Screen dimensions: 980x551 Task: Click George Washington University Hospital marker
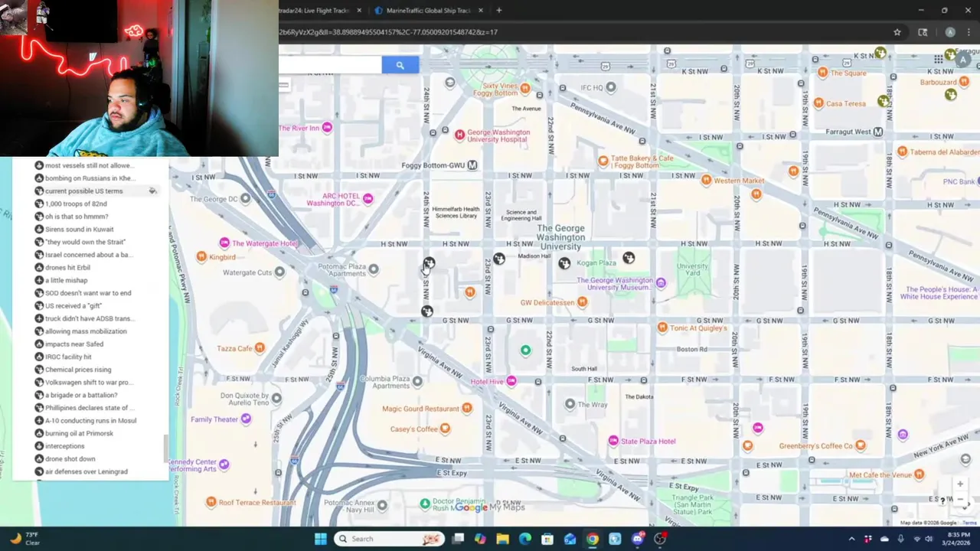pos(459,135)
